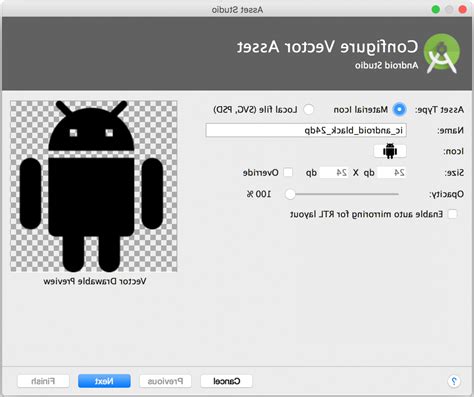Screen dimensions: 474x397
Task: Edit the Name field ic_android_black_24dp
Action: [x=306, y=130]
